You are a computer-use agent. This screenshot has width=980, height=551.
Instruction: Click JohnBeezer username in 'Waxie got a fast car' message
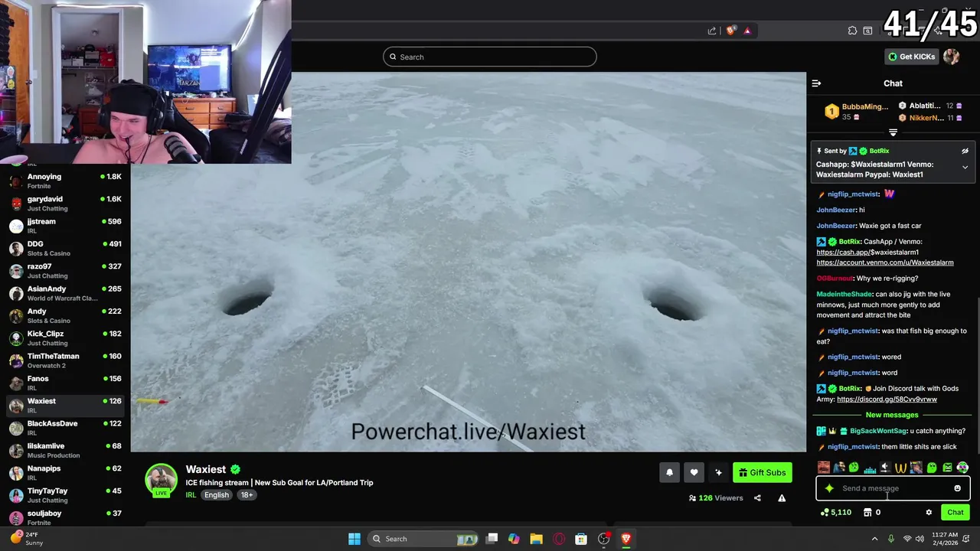[x=836, y=226]
